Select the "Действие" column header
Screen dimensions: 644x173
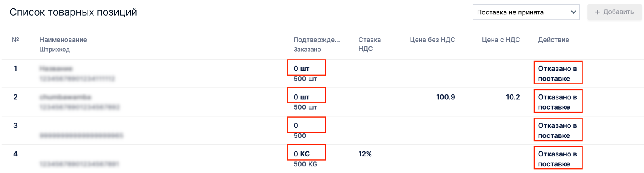click(x=554, y=40)
